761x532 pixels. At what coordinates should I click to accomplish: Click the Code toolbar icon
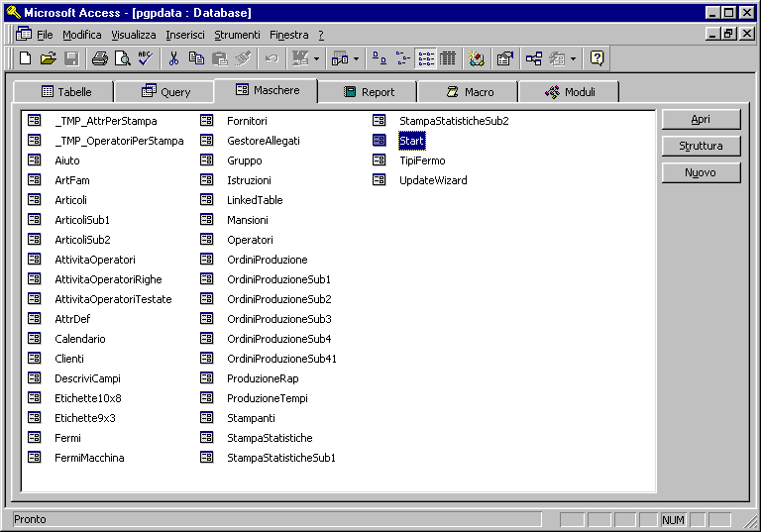coord(476,58)
